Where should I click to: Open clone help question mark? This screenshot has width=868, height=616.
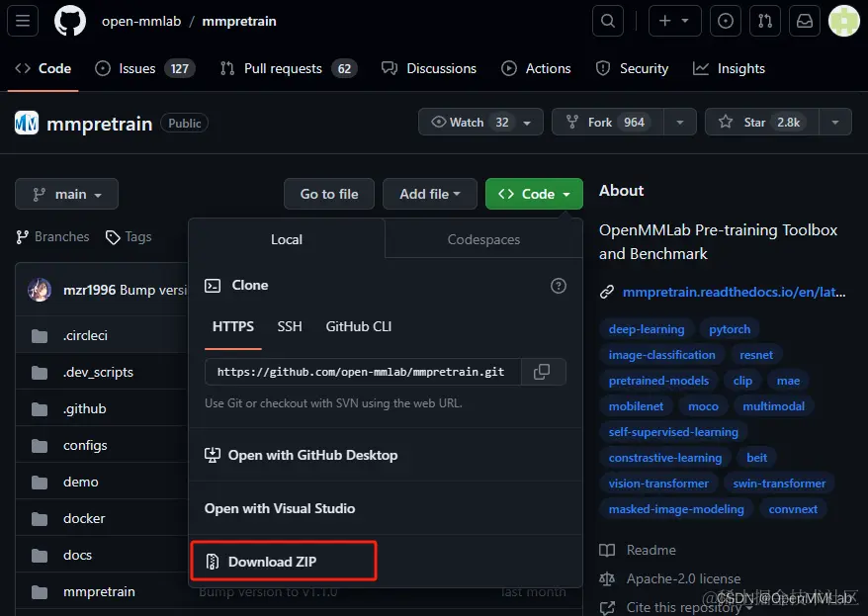tap(558, 286)
